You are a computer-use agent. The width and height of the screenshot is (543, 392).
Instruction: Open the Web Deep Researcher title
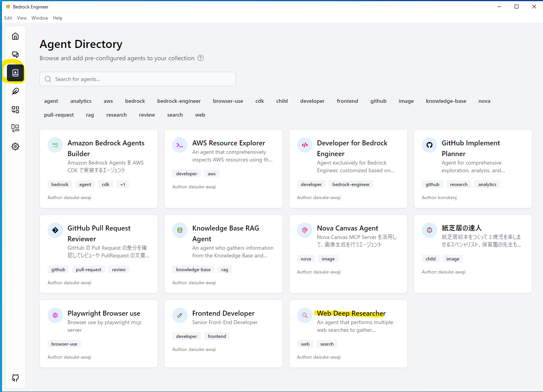351,313
